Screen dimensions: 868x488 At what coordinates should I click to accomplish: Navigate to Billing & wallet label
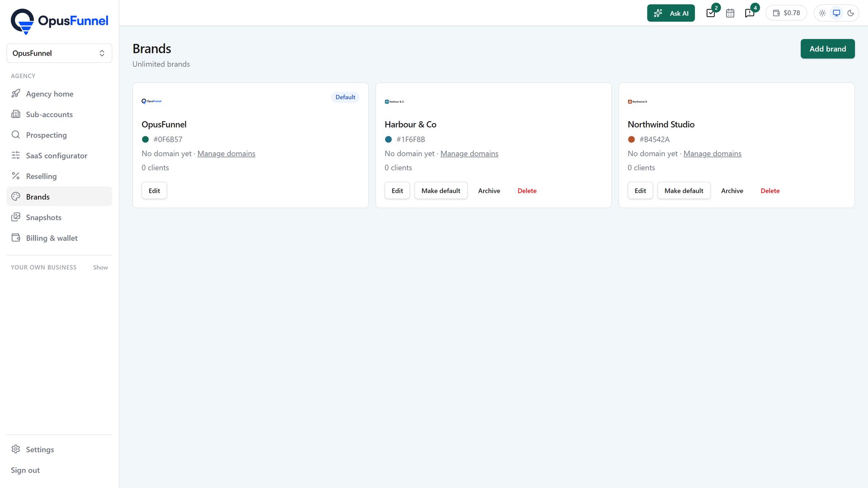pos(52,238)
